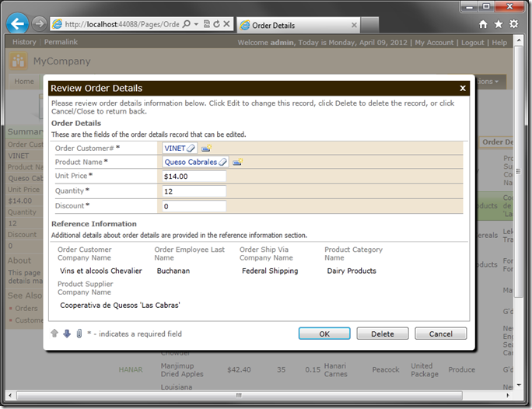Go to browser Home icon
This screenshot has width=532, height=409.
[483, 24]
